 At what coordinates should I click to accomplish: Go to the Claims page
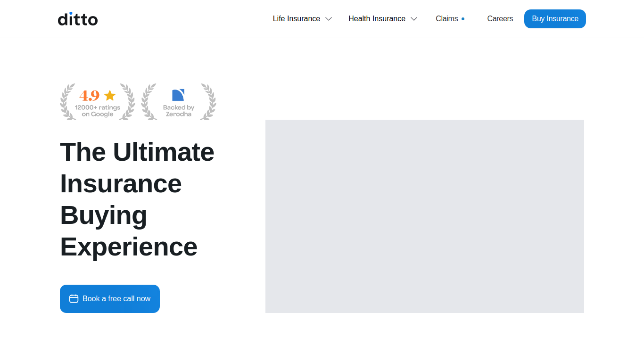pos(446,19)
